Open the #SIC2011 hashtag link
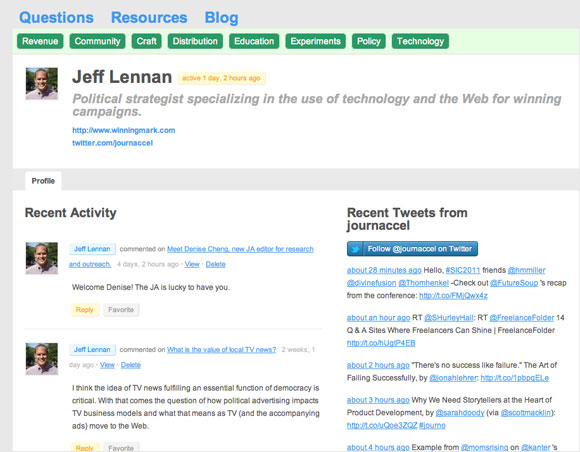 463,270
